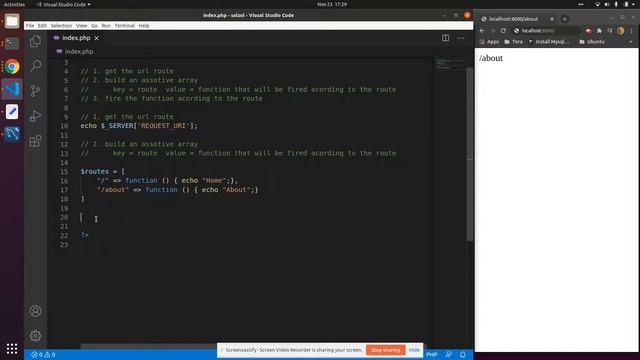Open Files from the Ubuntu dock

coord(12,21)
